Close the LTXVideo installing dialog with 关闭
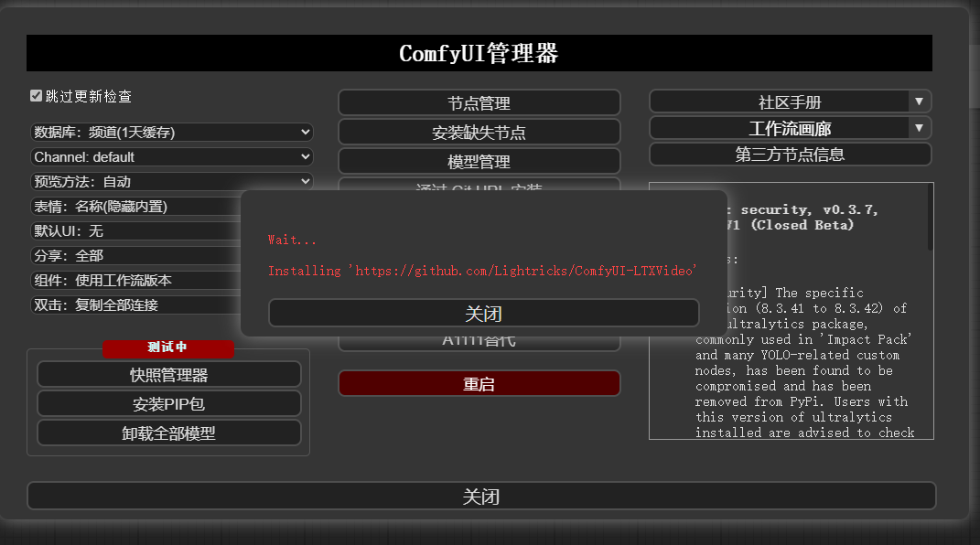 tap(485, 312)
